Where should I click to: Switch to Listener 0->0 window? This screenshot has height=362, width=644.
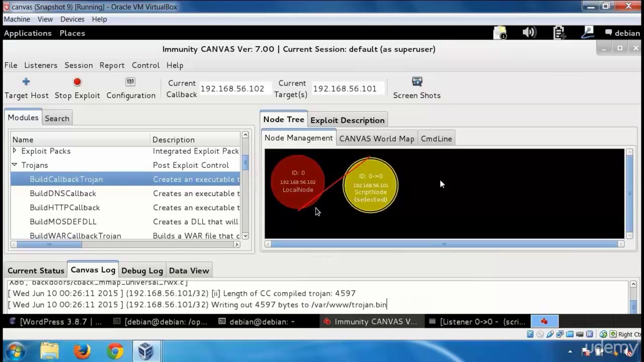pos(476,322)
